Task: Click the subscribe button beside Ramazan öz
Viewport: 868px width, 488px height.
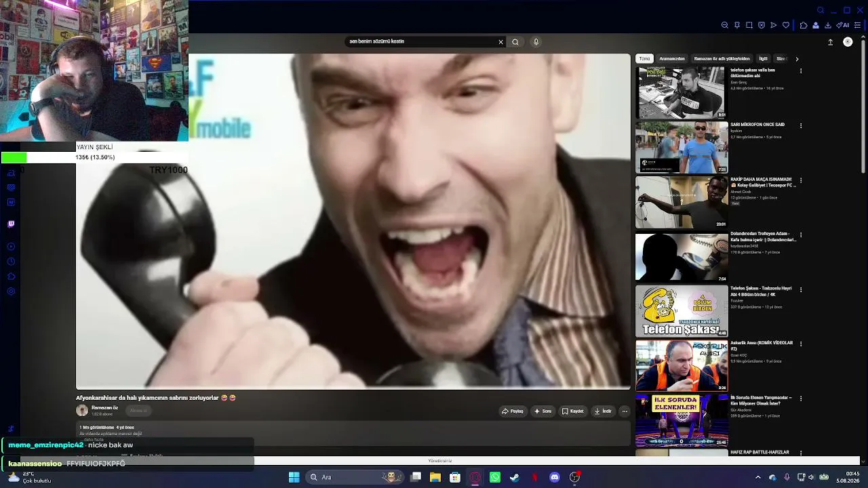Action: [x=138, y=411]
